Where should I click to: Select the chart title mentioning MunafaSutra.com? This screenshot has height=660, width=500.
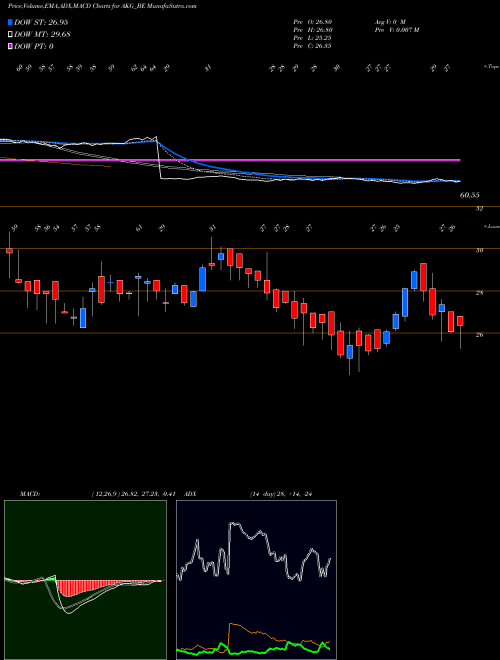(102, 6)
